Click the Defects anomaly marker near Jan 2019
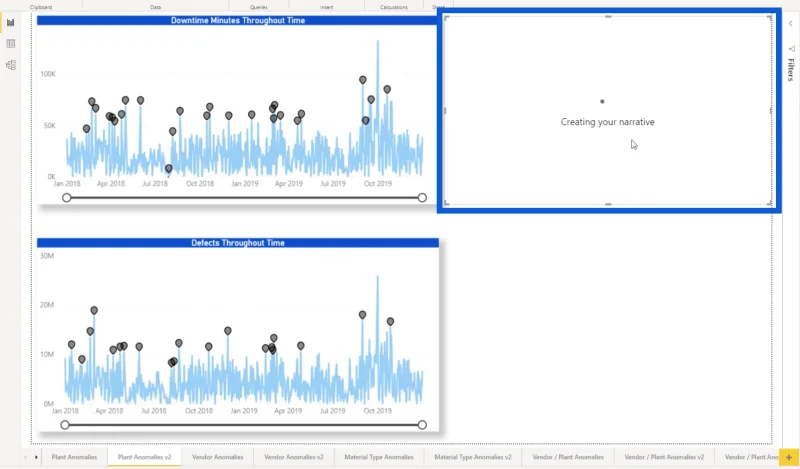Viewport: 800px width, 469px height. tap(228, 331)
